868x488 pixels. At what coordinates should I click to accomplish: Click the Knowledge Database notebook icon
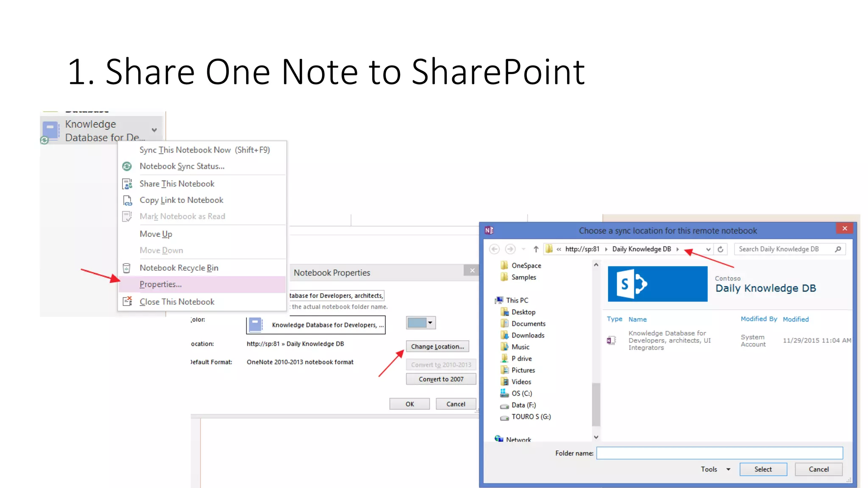(51, 130)
